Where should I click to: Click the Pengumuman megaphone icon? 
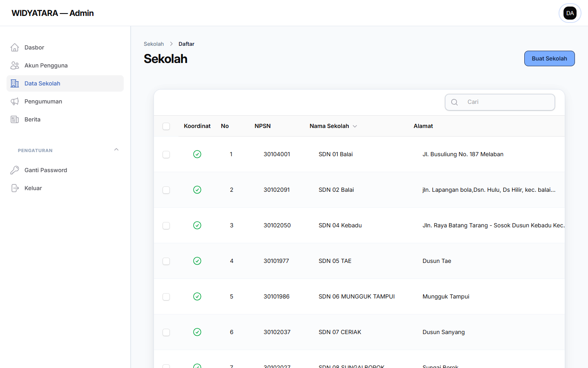point(15,101)
